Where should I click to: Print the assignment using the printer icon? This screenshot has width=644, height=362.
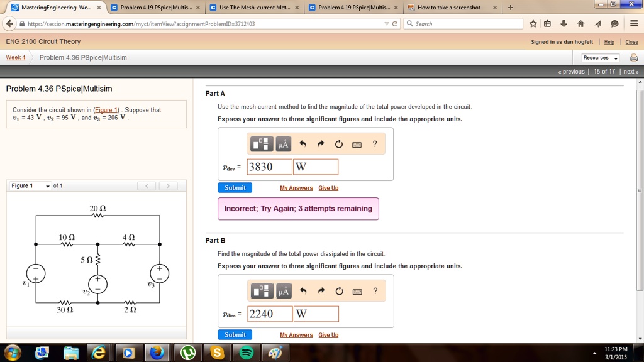(634, 57)
